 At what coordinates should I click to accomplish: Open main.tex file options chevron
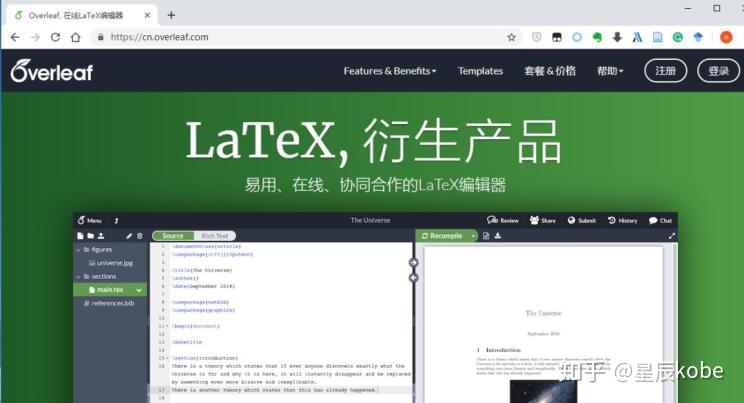point(139,290)
